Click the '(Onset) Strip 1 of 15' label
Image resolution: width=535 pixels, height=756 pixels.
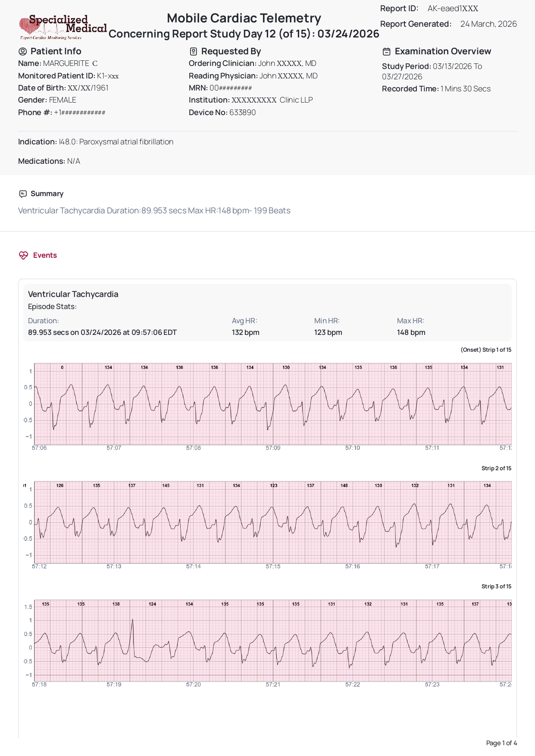click(485, 350)
